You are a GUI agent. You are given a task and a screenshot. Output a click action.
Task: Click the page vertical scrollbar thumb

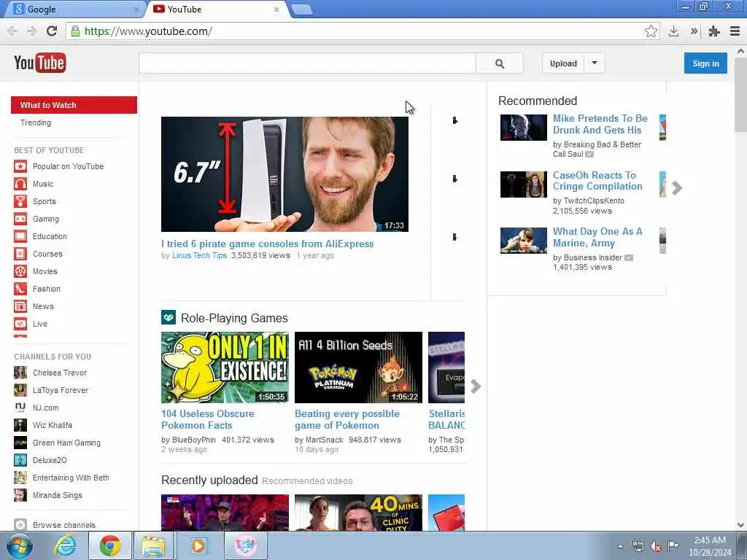click(741, 94)
